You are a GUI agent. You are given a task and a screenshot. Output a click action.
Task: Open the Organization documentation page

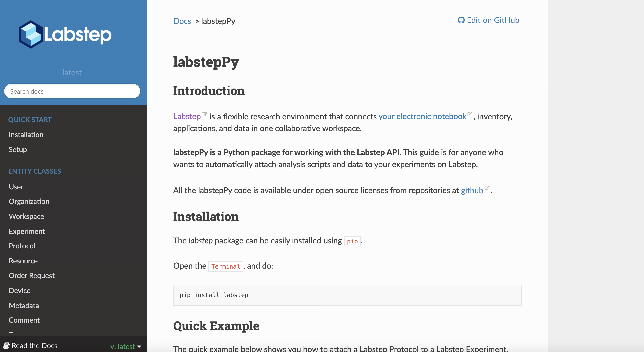point(29,201)
